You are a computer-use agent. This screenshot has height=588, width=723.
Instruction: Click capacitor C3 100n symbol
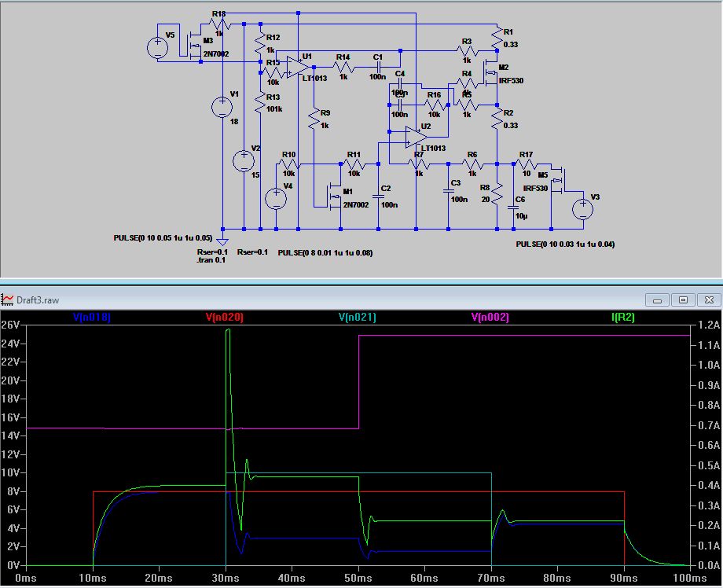point(448,190)
